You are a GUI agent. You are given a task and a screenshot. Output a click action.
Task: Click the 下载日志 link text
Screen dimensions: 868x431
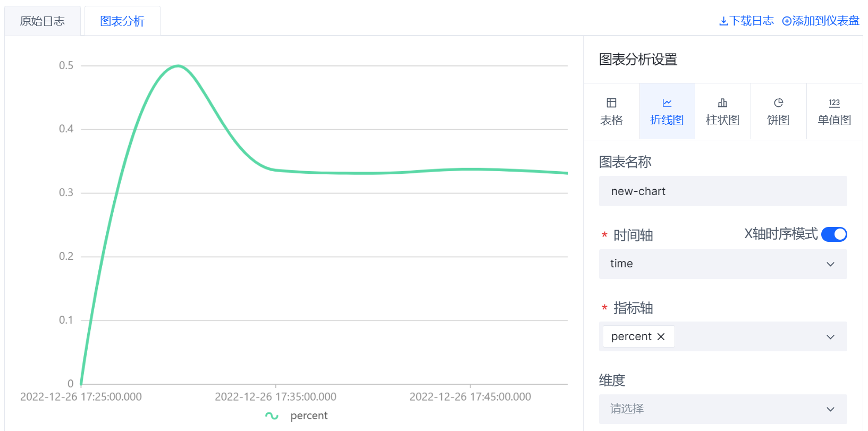[x=752, y=21]
